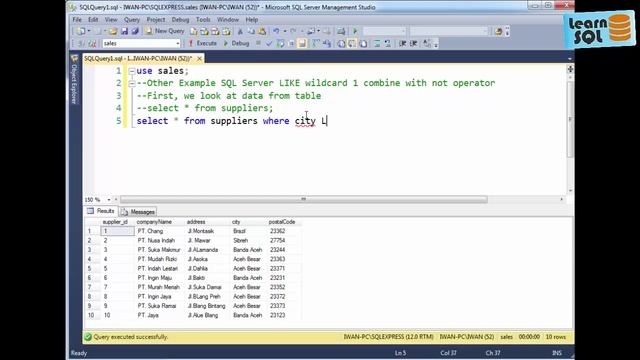Click the Find in Files icon
The image size is (640, 360).
click(x=498, y=31)
